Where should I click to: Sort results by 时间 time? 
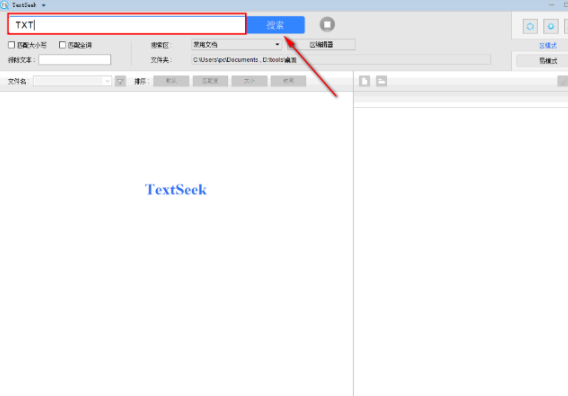(x=289, y=81)
